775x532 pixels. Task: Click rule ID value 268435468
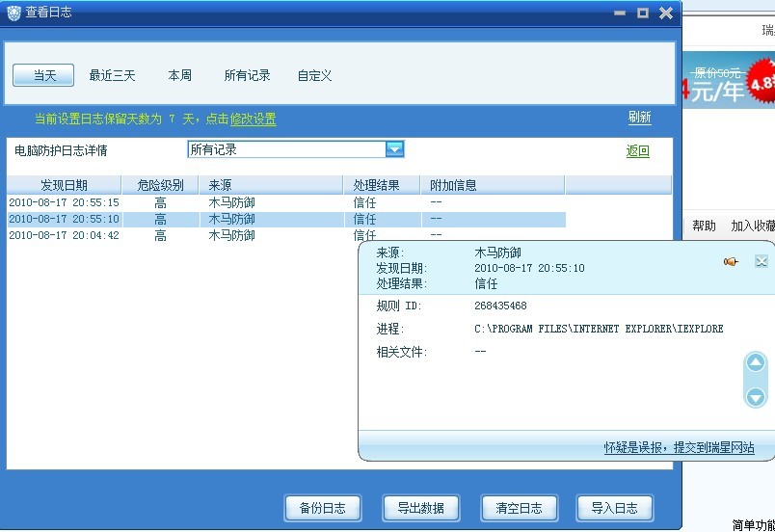click(500, 306)
